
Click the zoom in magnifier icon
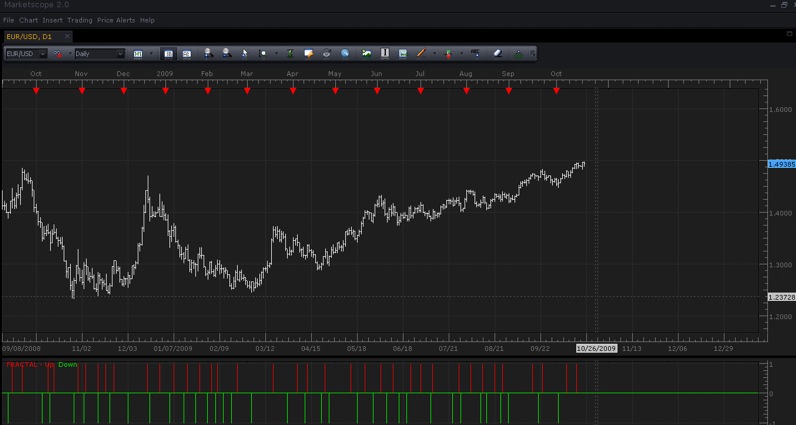tap(208, 53)
